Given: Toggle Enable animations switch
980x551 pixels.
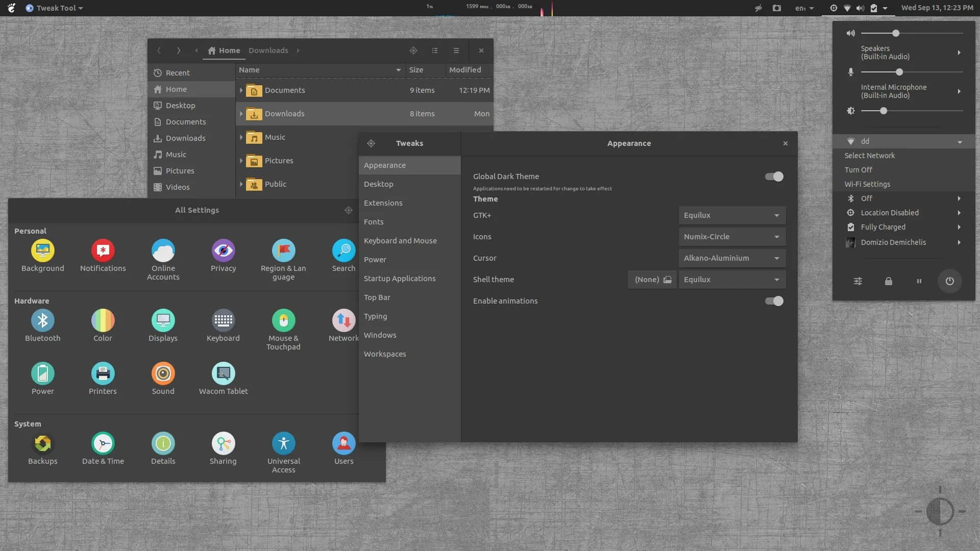Looking at the screenshot, I should (773, 300).
